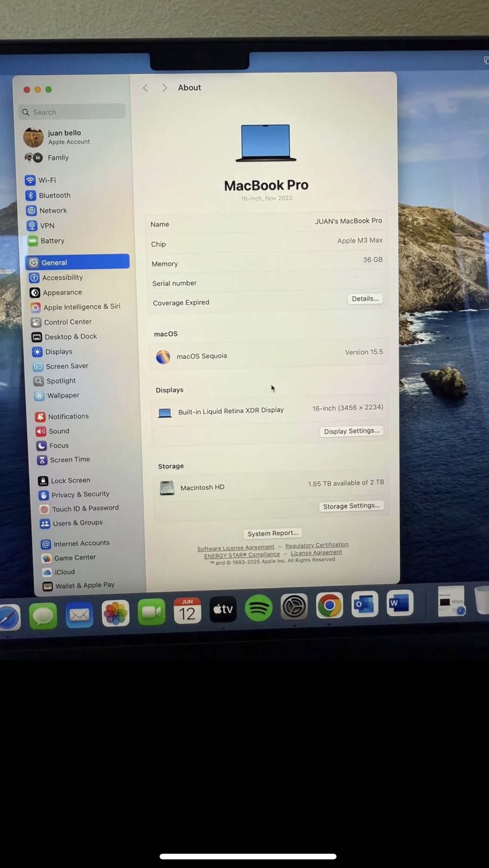Open Control Center settings
The image size is (489, 868).
(x=62, y=322)
